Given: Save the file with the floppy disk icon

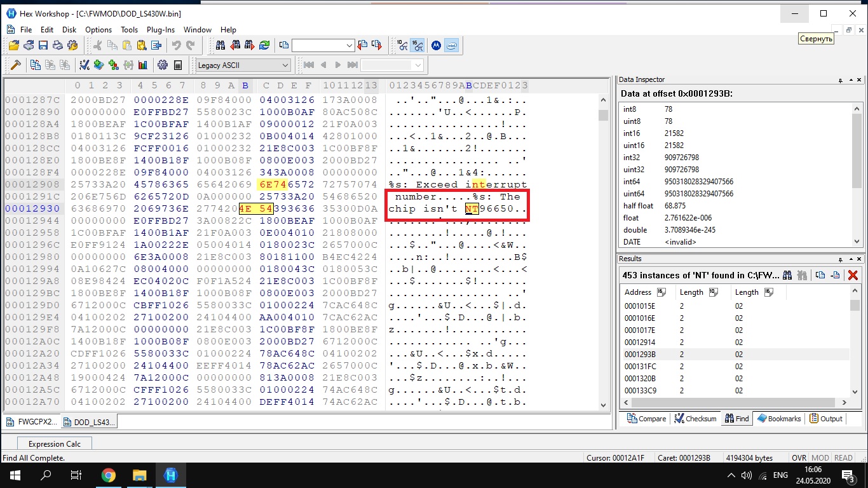Looking at the screenshot, I should pyautogui.click(x=43, y=45).
